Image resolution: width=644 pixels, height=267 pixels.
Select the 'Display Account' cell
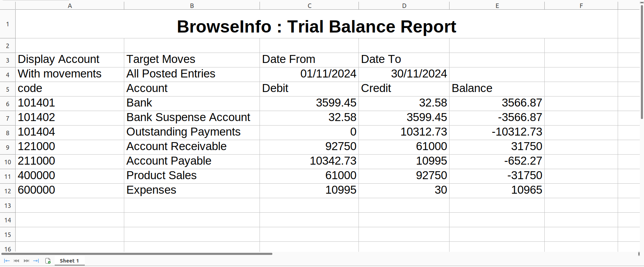pos(70,60)
